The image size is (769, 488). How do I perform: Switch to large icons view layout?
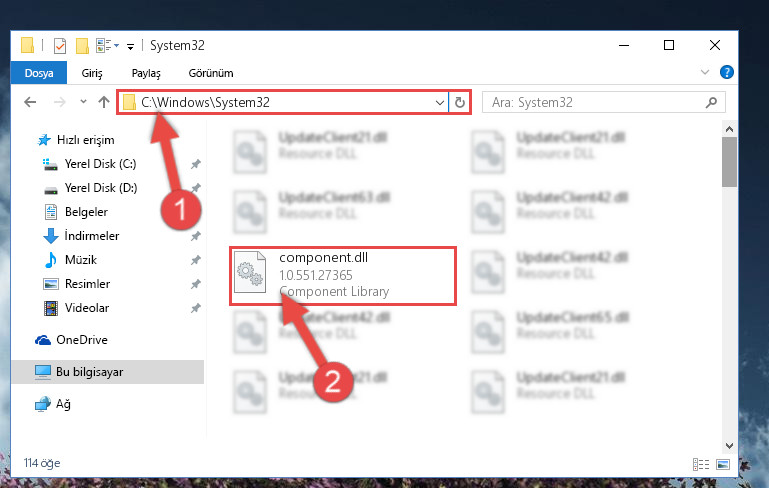pos(723,464)
